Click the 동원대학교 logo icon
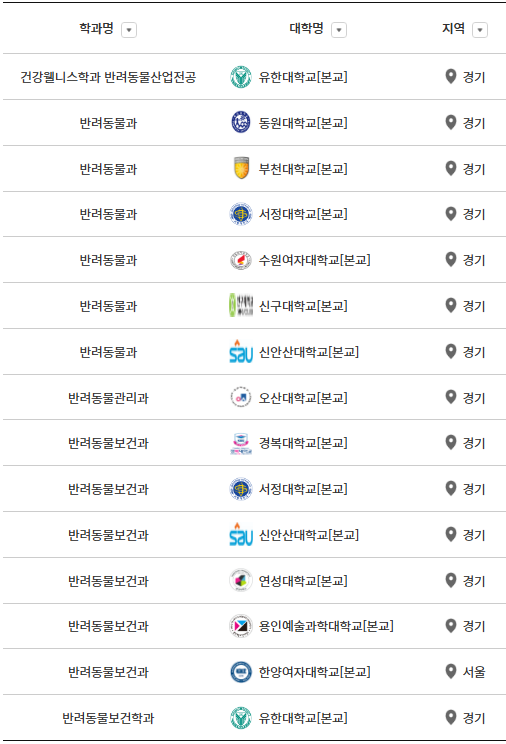The image size is (506, 744). point(241,122)
